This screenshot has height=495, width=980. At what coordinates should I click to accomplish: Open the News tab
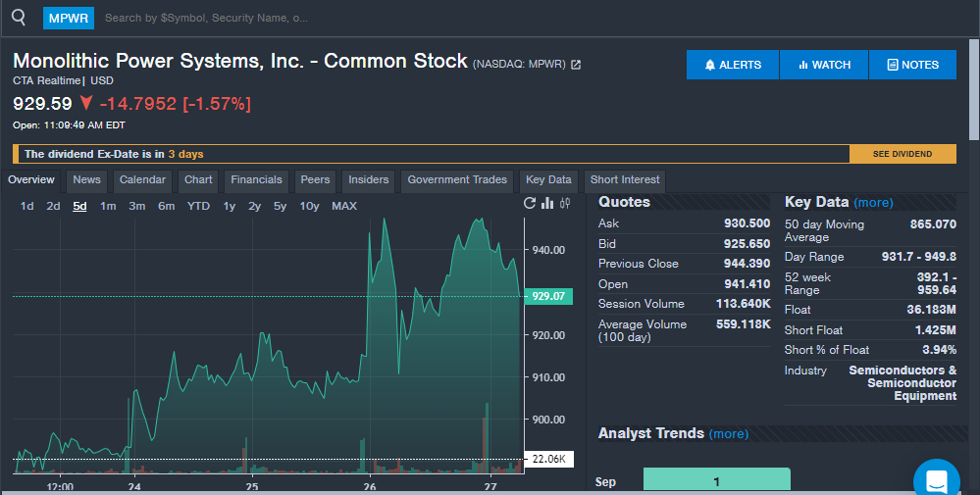click(x=86, y=179)
